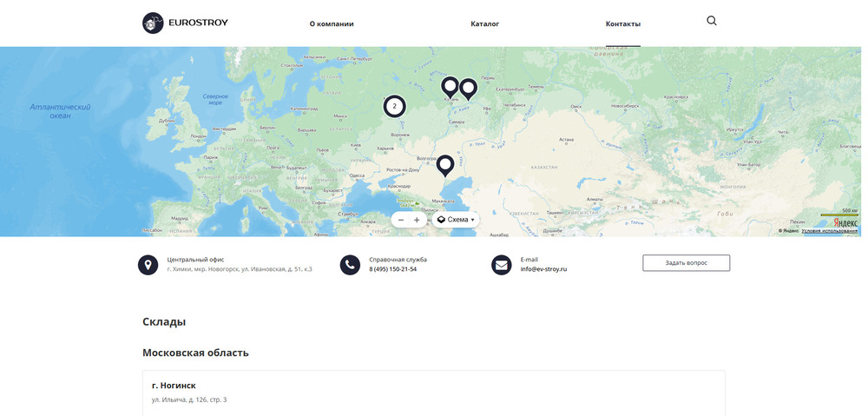
Task: Open the Схема map type dropdown
Action: click(457, 220)
